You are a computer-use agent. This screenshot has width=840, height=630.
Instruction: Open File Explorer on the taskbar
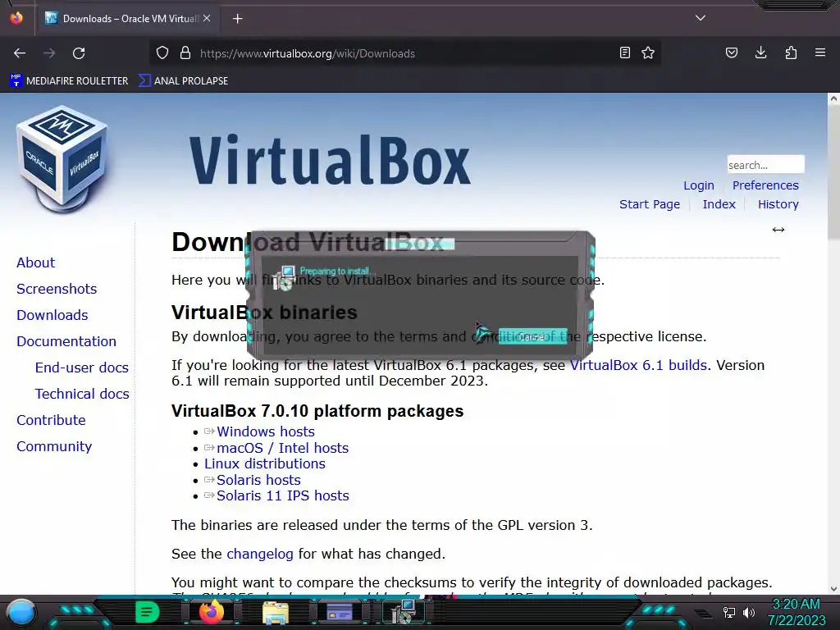[x=276, y=612]
